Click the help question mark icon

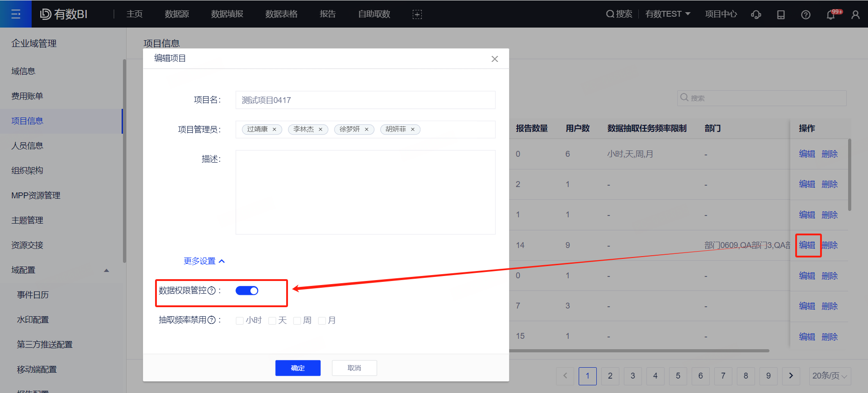point(806,14)
